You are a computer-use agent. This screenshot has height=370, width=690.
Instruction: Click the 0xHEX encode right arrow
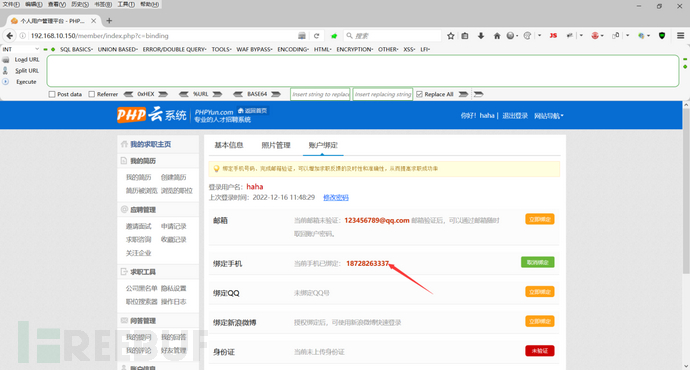pyautogui.click(x=163, y=94)
